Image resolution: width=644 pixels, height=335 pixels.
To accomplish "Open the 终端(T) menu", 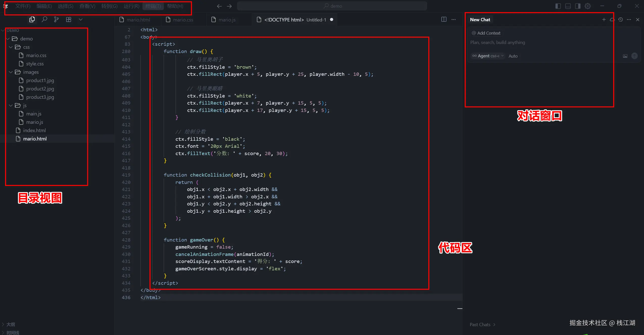I will (153, 6).
